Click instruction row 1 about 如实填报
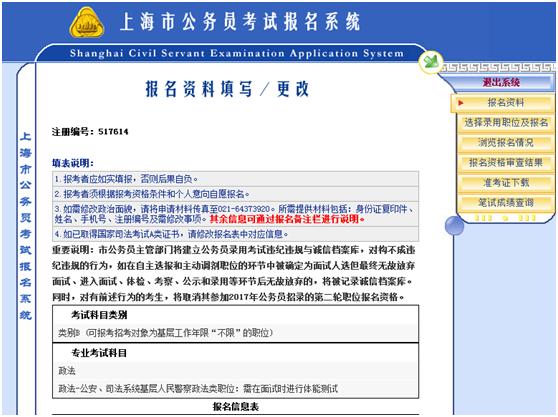Screen dimensions: 558x417 [235, 179]
